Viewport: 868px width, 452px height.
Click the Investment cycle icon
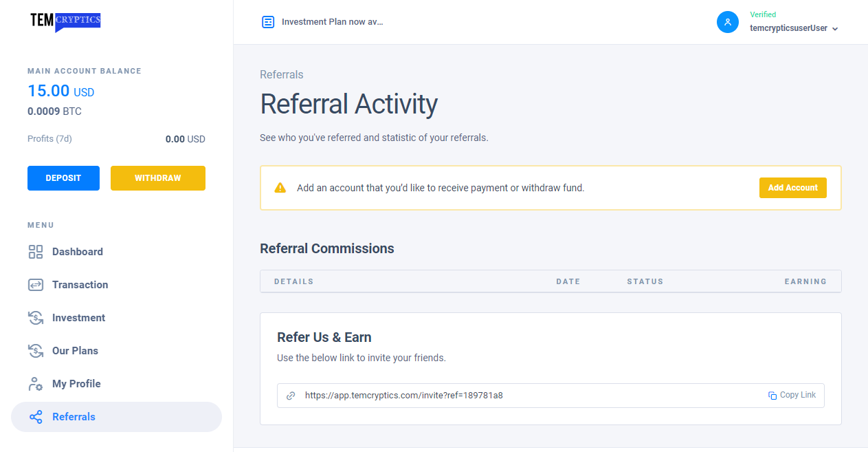(x=35, y=318)
